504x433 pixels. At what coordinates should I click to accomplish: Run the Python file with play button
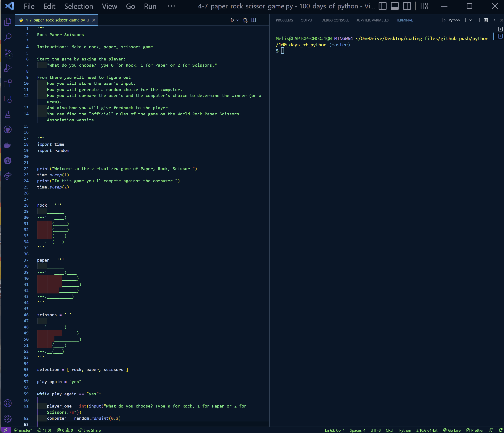tap(232, 20)
